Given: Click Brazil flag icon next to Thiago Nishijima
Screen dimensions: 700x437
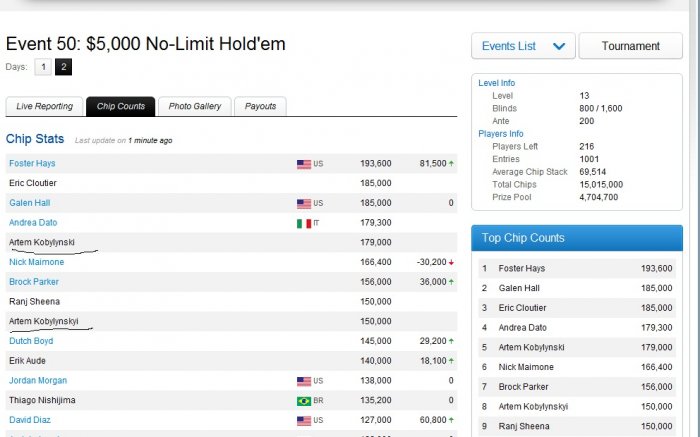Looking at the screenshot, I should click(304, 400).
